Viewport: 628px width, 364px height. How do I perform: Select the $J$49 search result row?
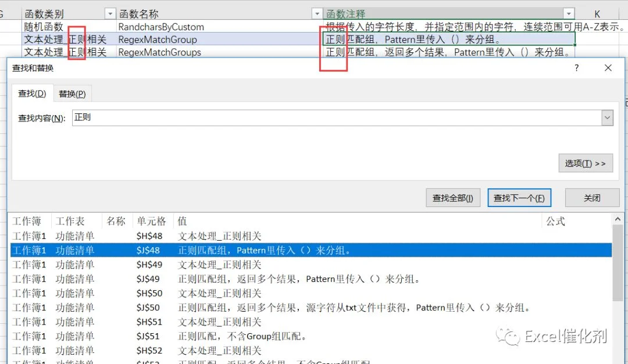(311, 279)
